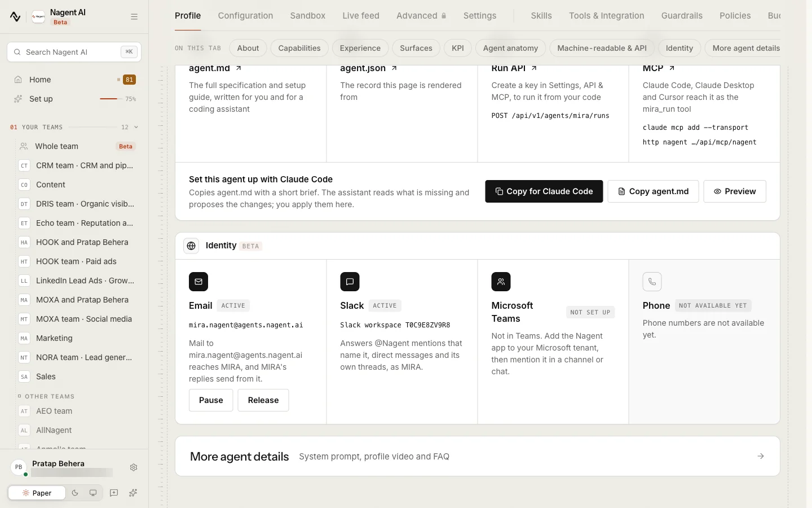Expand More agent details arrow
This screenshot has height=508, width=812.
pyautogui.click(x=761, y=456)
